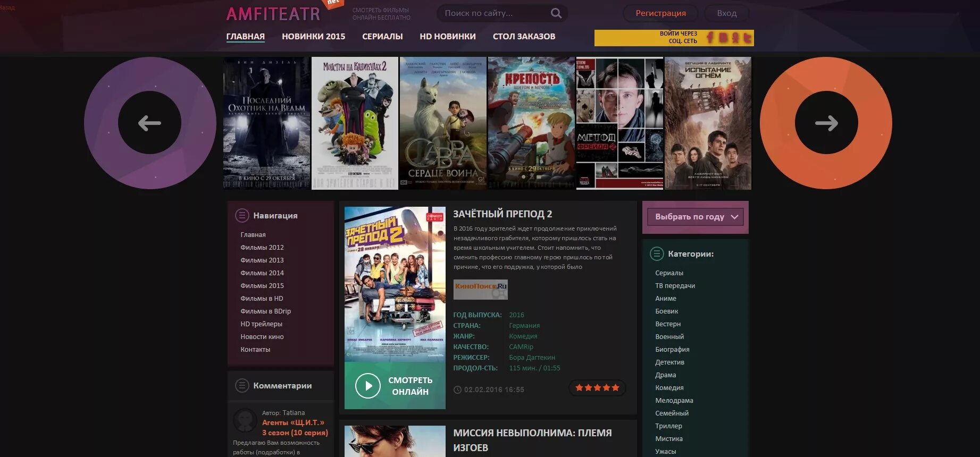
Task: Click the Комментарии list icon
Action: (x=242, y=385)
